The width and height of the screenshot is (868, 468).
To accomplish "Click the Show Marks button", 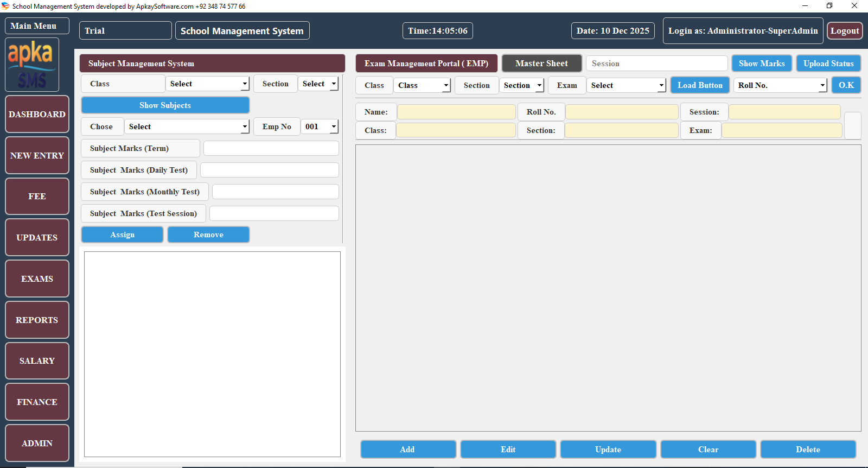I will [762, 64].
